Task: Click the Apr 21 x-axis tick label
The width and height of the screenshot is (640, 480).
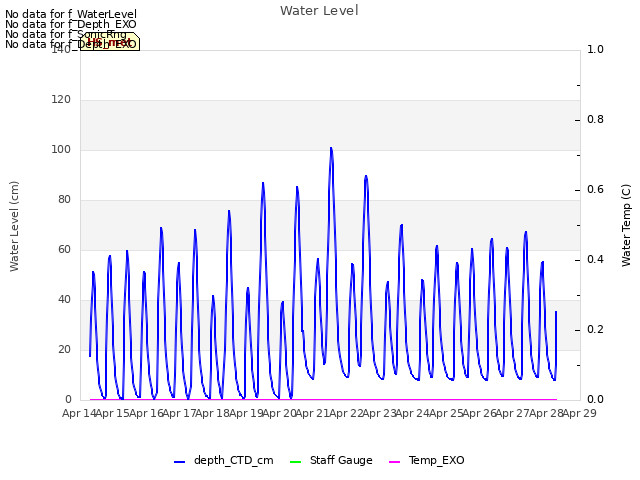Action: click(x=312, y=413)
